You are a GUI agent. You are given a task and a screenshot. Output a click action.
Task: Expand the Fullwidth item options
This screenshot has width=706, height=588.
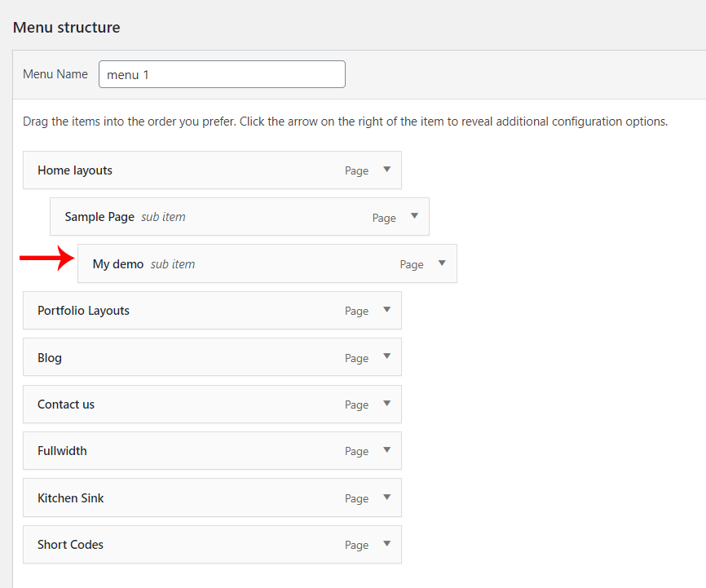(x=386, y=449)
